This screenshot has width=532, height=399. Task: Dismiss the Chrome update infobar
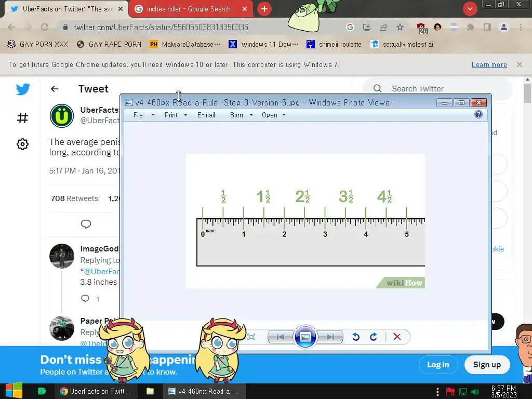pyautogui.click(x=520, y=64)
